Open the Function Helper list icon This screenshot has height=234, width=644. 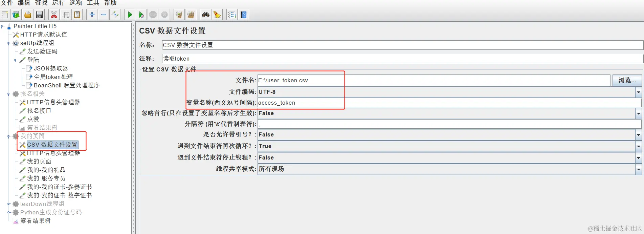pos(232,15)
